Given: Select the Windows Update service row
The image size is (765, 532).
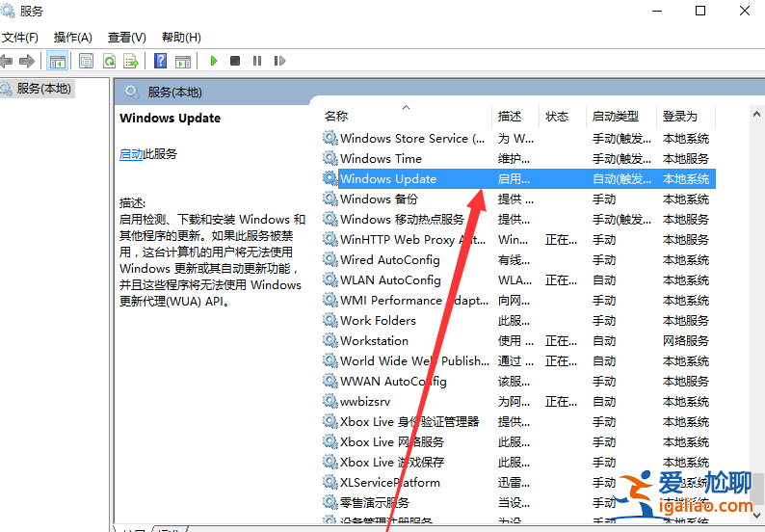Looking at the screenshot, I should coord(518,179).
